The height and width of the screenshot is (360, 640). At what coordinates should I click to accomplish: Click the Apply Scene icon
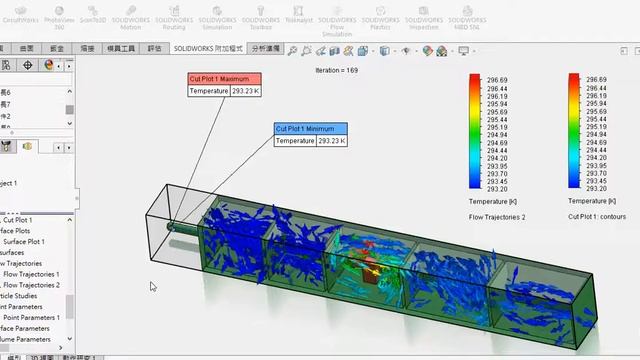pos(442,51)
